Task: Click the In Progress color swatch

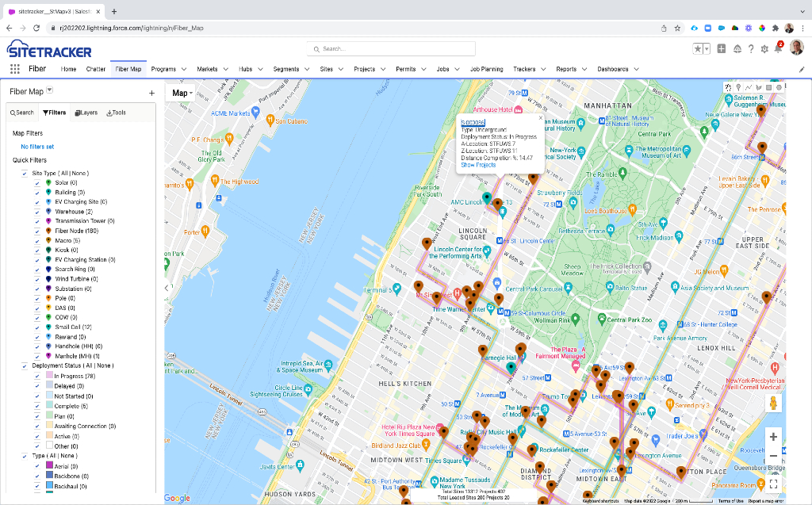Action: [50, 376]
